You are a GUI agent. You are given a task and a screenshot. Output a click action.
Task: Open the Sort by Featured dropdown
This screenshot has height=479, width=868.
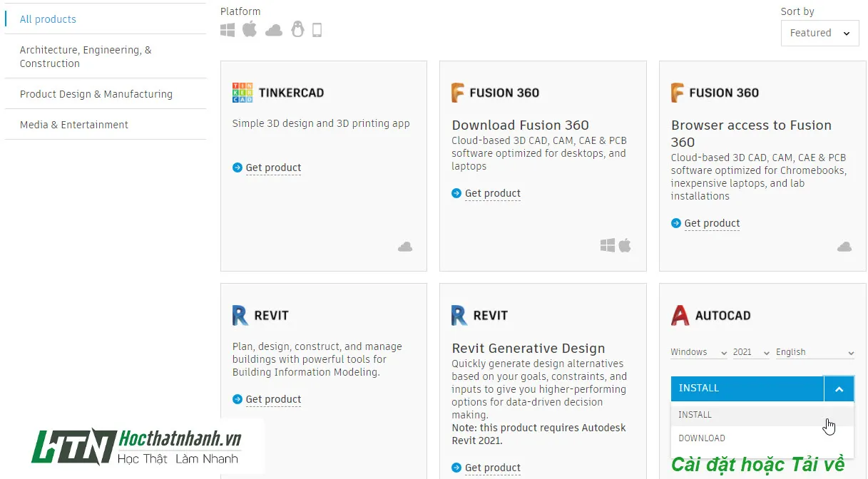pyautogui.click(x=820, y=33)
